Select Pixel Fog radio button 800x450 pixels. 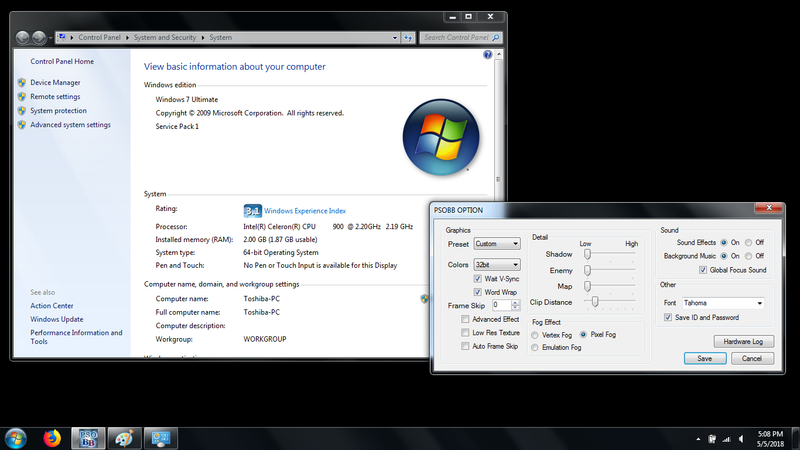click(583, 335)
